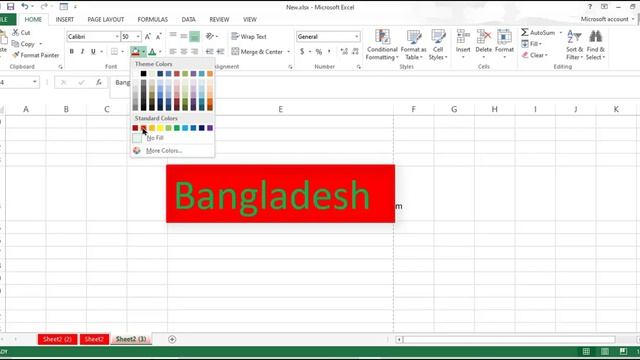The height and width of the screenshot is (360, 640).
Task: Decrease indent
Action: tap(209, 51)
